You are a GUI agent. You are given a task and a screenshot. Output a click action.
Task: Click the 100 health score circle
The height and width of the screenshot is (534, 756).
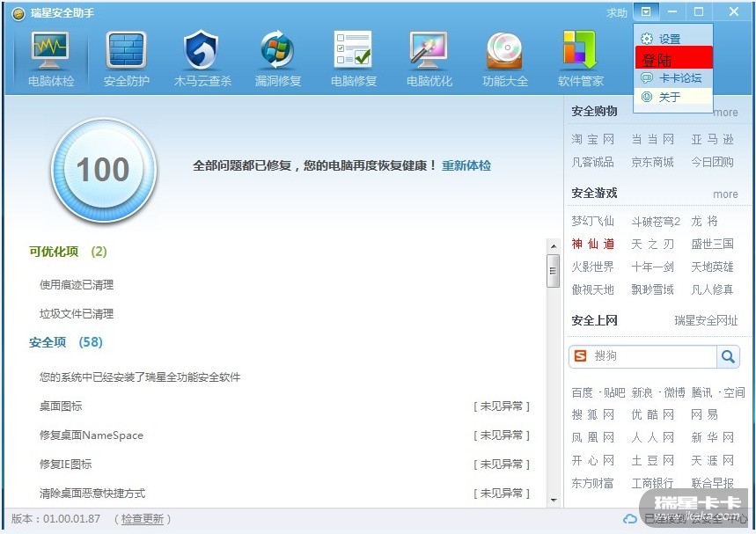[103, 170]
